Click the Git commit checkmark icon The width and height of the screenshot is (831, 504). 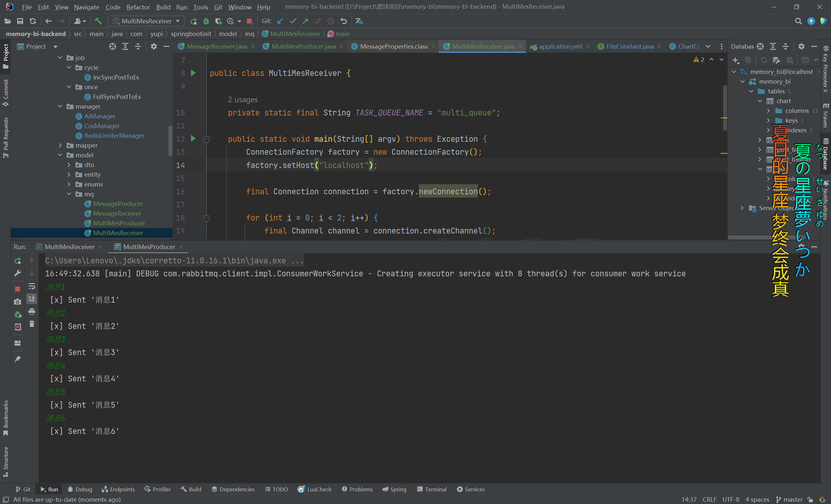point(293,21)
